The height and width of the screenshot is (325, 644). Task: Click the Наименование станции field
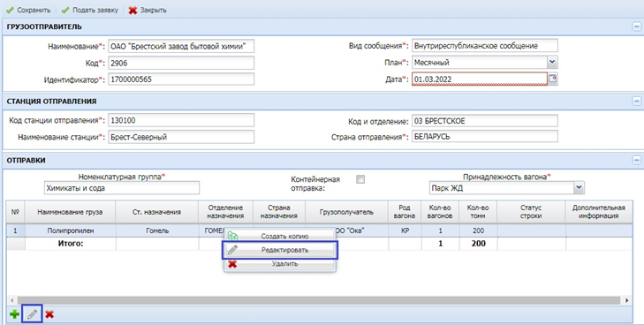click(181, 137)
